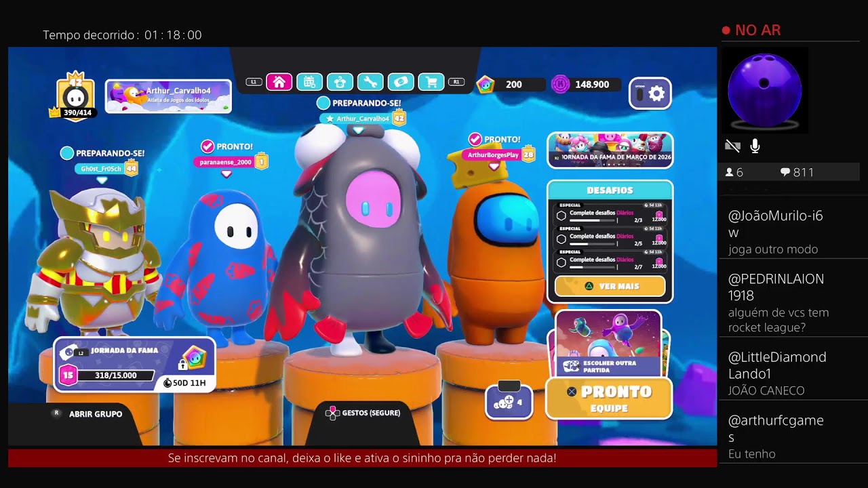The image size is (868, 488).
Task: Click the Pronto Equipe ready button
Action: (x=609, y=399)
